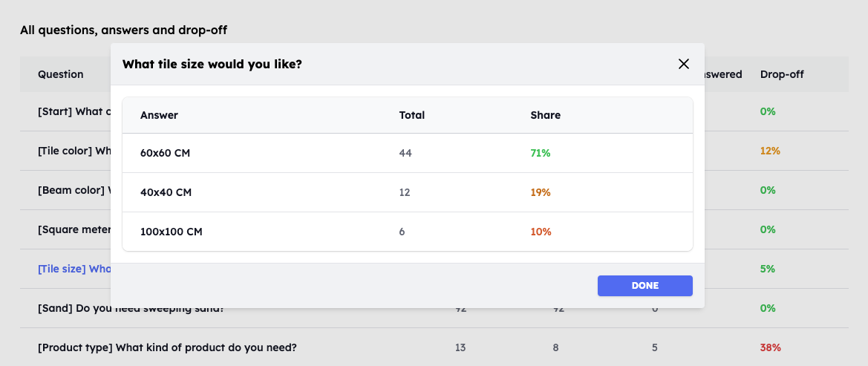The height and width of the screenshot is (366, 868).
Task: Open the Tile color question row
Action: pyautogui.click(x=74, y=151)
